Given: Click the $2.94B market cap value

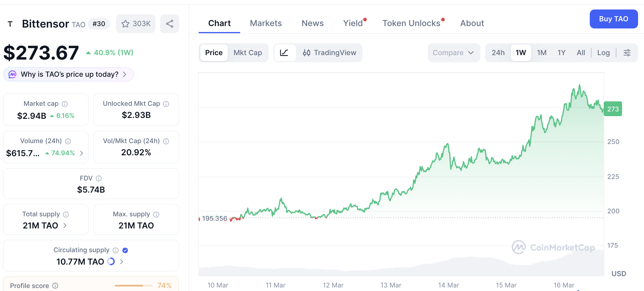Looking at the screenshot, I should click(32, 116).
